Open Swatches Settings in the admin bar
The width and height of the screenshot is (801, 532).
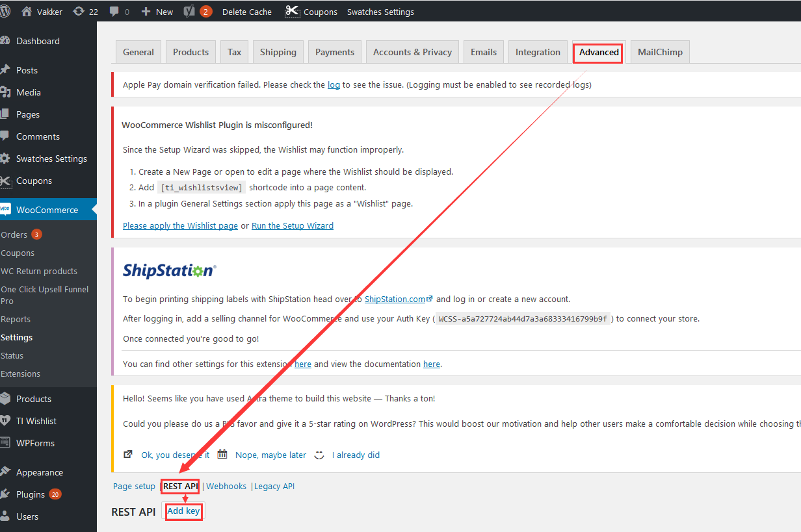pos(380,12)
